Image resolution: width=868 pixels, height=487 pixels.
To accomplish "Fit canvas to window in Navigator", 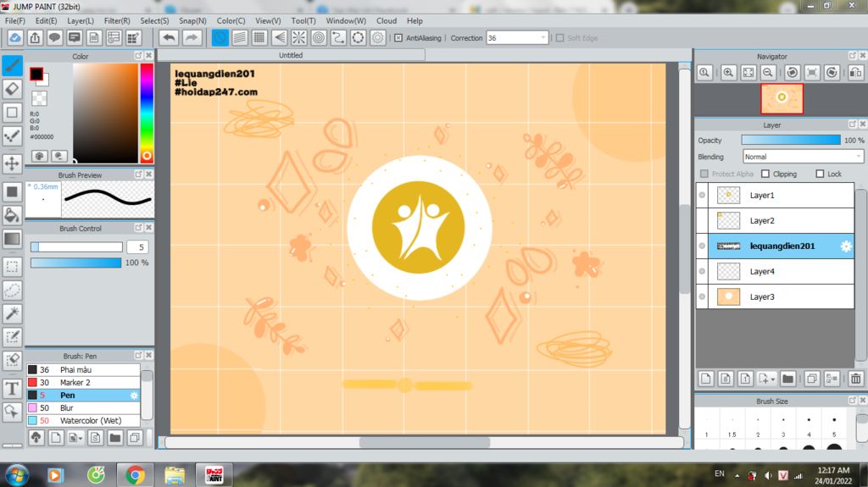I will tap(748, 73).
